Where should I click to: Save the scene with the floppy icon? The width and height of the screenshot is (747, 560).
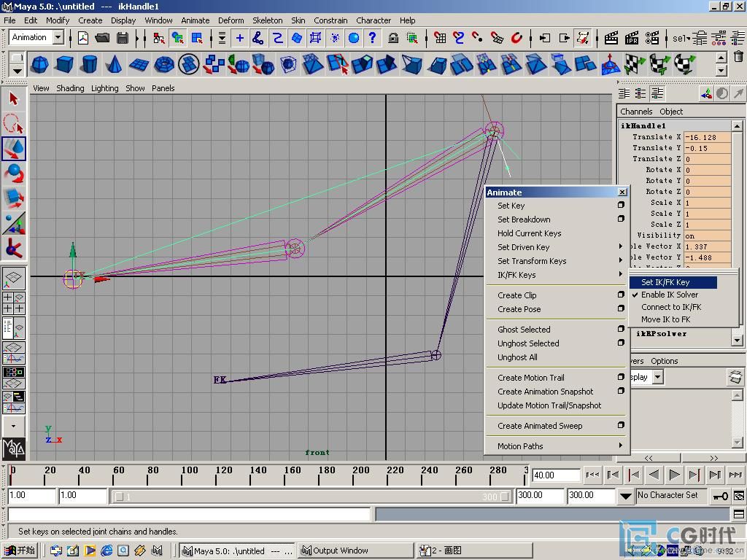(x=123, y=38)
